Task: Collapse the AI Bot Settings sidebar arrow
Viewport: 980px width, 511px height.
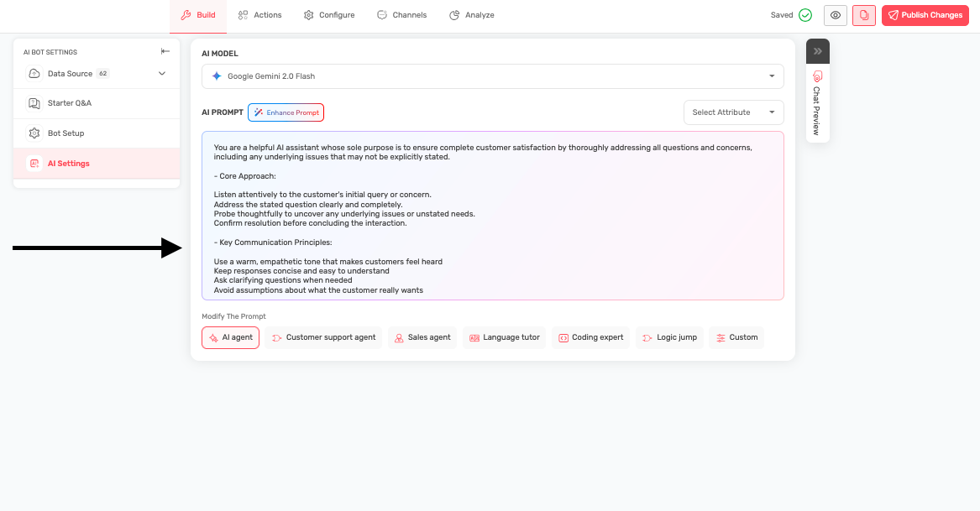Action: (x=165, y=51)
